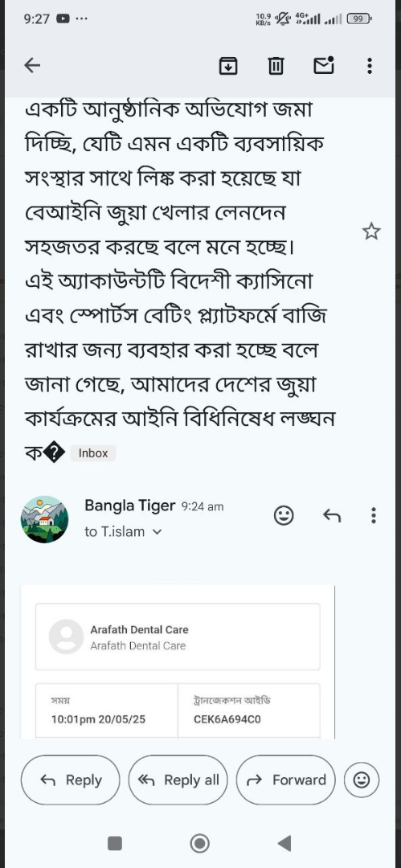Open emoji reactions at bottom bar
The height and width of the screenshot is (868, 401).
click(362, 780)
